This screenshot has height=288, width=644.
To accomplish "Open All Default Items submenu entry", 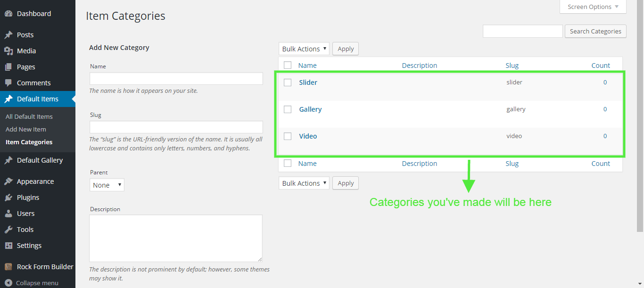I will coord(29,116).
